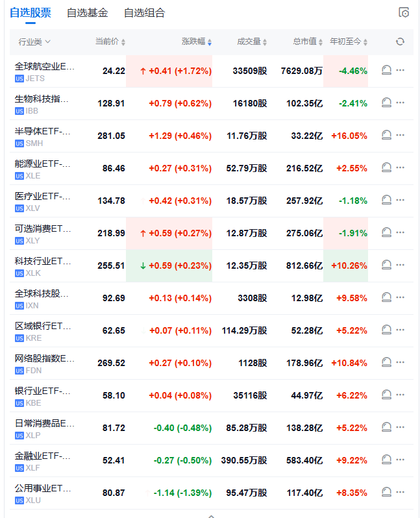Expand the 行业类 category dropdown
This screenshot has width=420, height=518.
point(34,42)
